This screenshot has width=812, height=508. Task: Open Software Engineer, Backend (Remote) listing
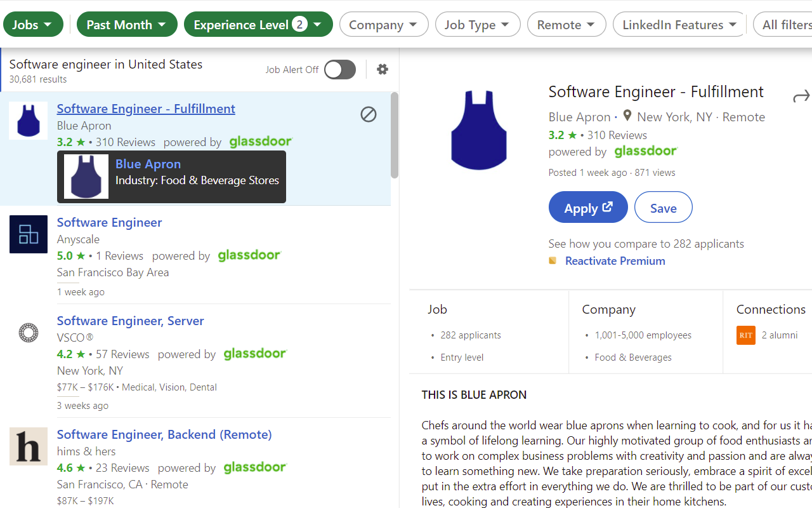point(164,434)
